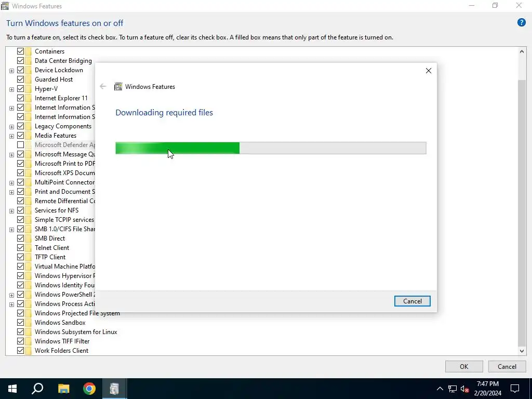Uncheck Data Center Bridging checkbox
532x399 pixels.
(x=20, y=61)
